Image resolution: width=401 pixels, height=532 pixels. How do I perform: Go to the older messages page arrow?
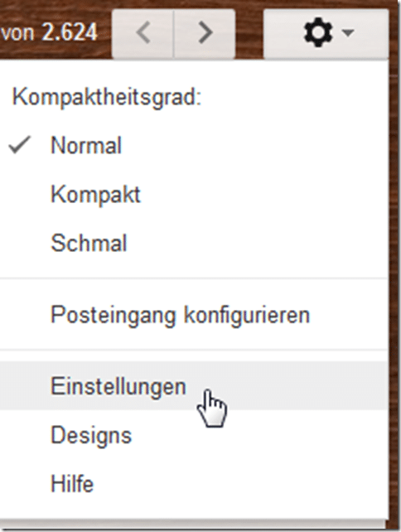(x=205, y=33)
